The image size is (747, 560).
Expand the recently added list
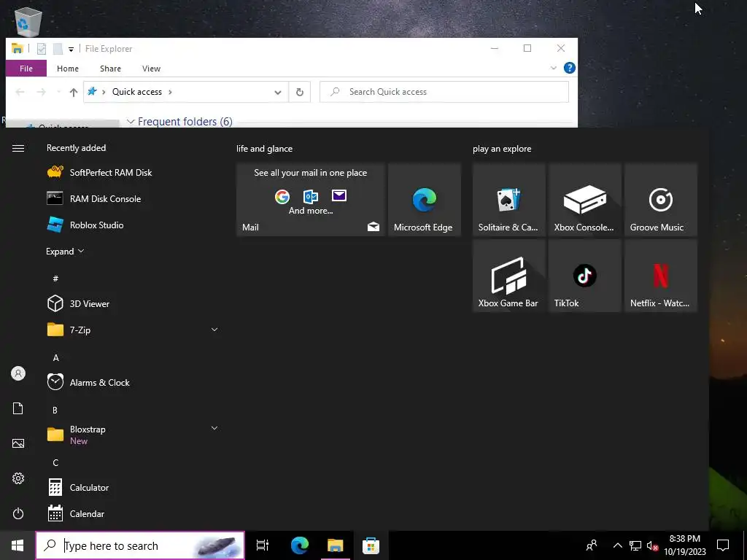pyautogui.click(x=65, y=251)
